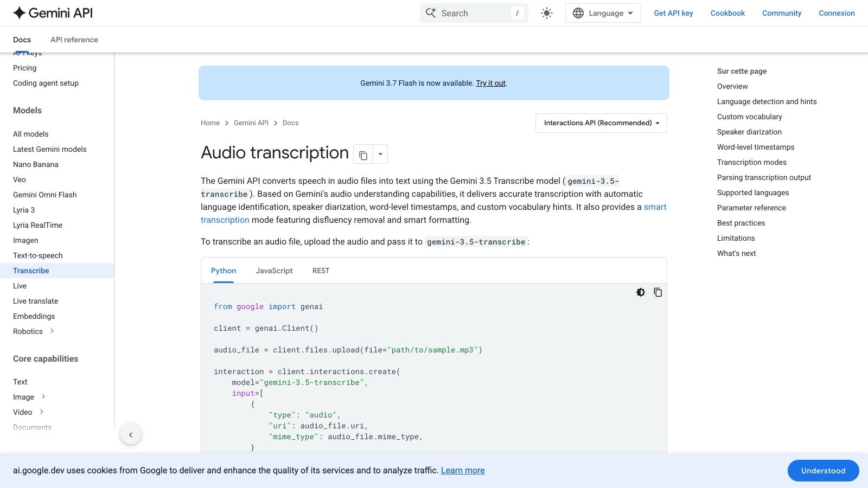Jump to Supported languages section
Image resolution: width=868 pixels, height=488 pixels.
pyautogui.click(x=753, y=192)
